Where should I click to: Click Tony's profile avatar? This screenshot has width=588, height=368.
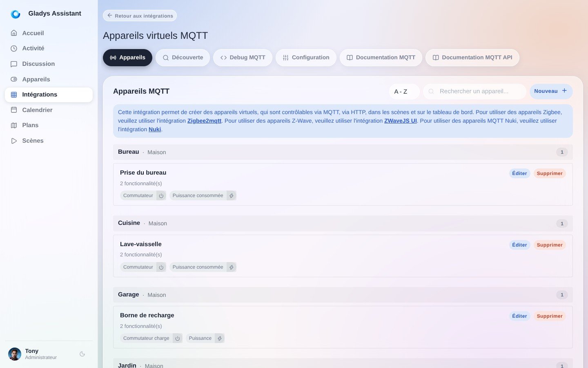15,354
